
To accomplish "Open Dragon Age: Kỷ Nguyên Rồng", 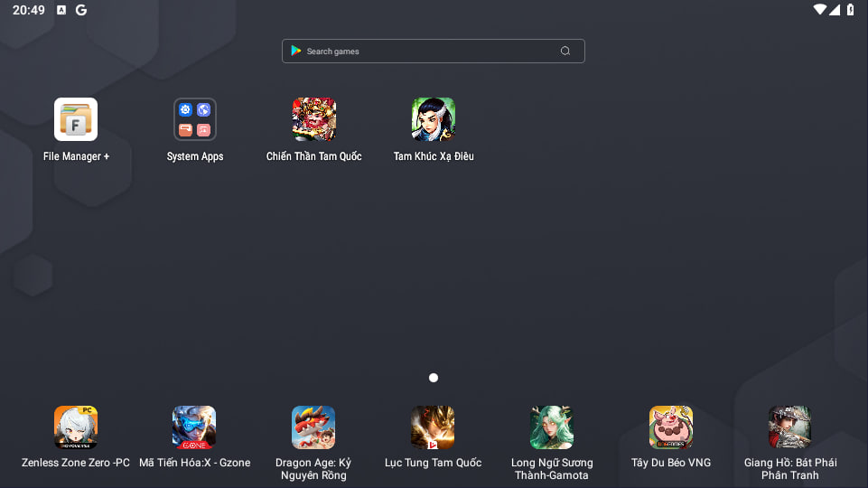I will coord(313,427).
